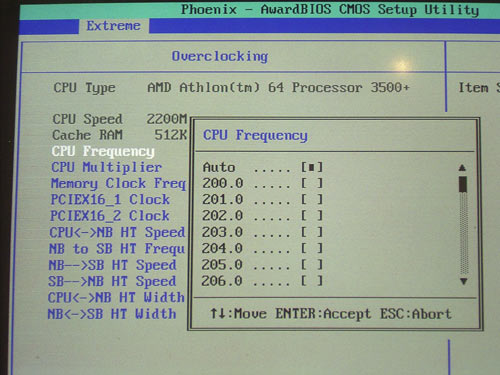
Task: Click the scroll up arrow in popup
Action: click(x=462, y=167)
